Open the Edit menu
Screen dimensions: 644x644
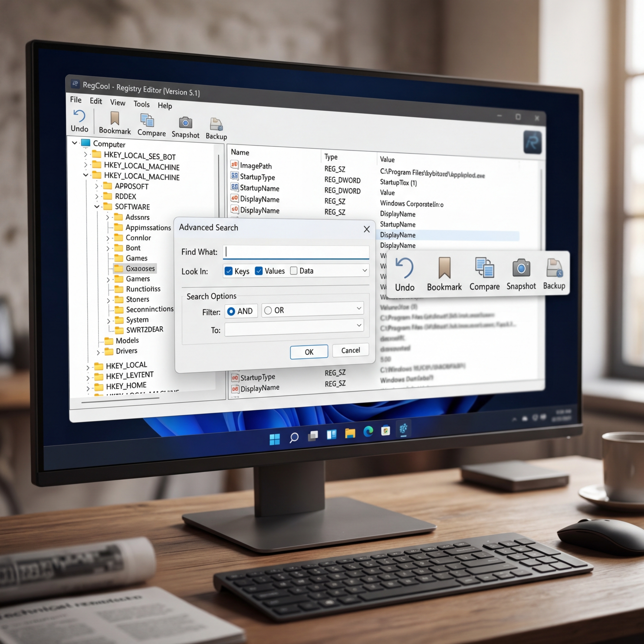(96, 101)
